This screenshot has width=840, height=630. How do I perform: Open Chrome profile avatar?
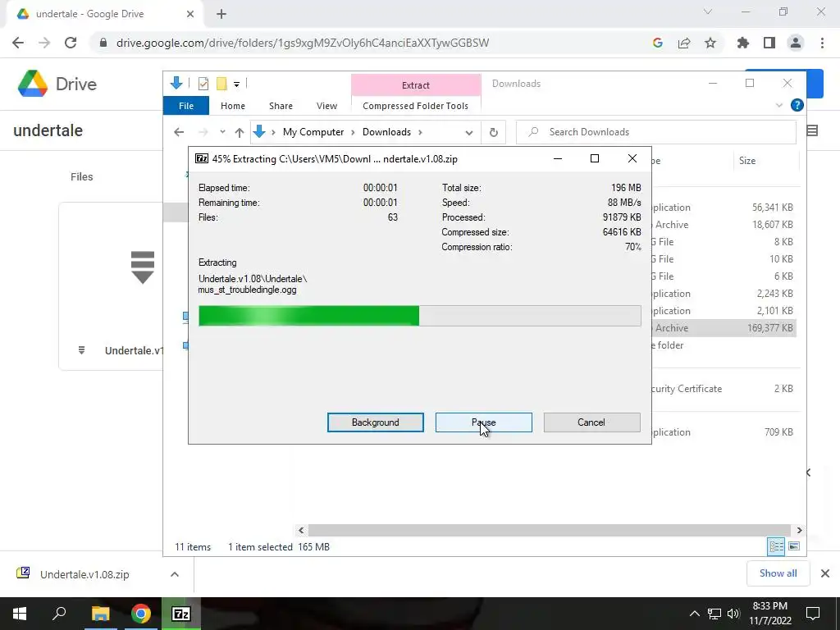pos(796,43)
